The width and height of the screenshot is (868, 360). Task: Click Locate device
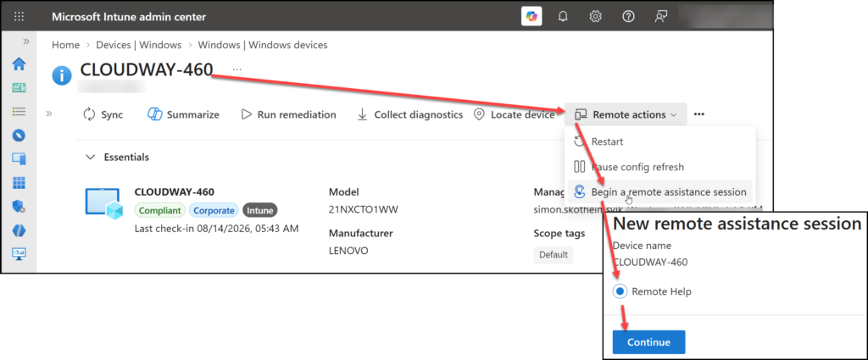(515, 114)
